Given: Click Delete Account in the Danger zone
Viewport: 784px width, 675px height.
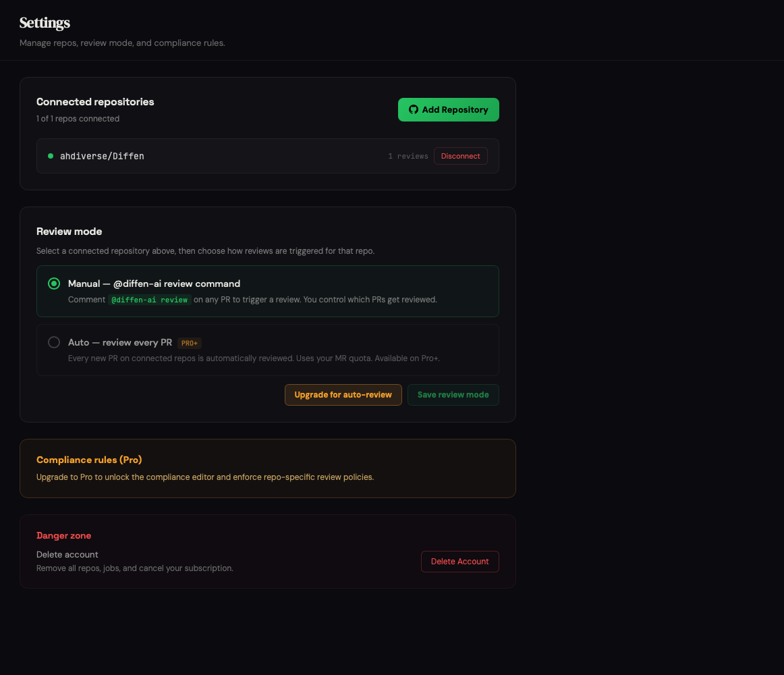Looking at the screenshot, I should (x=459, y=561).
